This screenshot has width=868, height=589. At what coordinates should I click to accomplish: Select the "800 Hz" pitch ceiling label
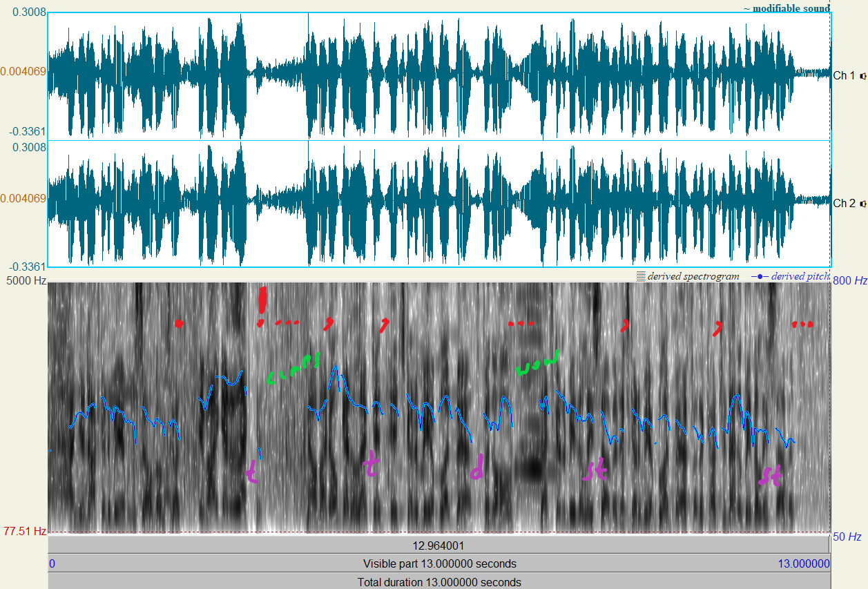850,281
